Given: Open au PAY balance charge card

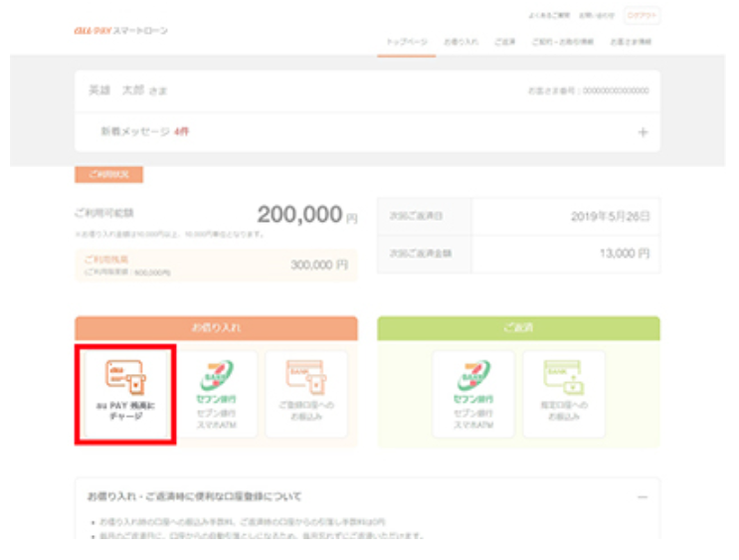Looking at the screenshot, I should (x=126, y=394).
